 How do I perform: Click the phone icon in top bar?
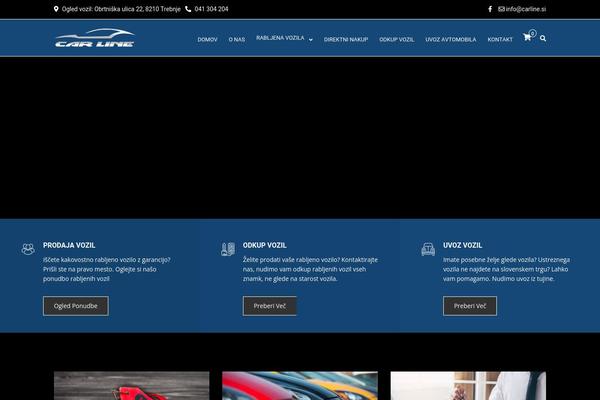click(188, 9)
